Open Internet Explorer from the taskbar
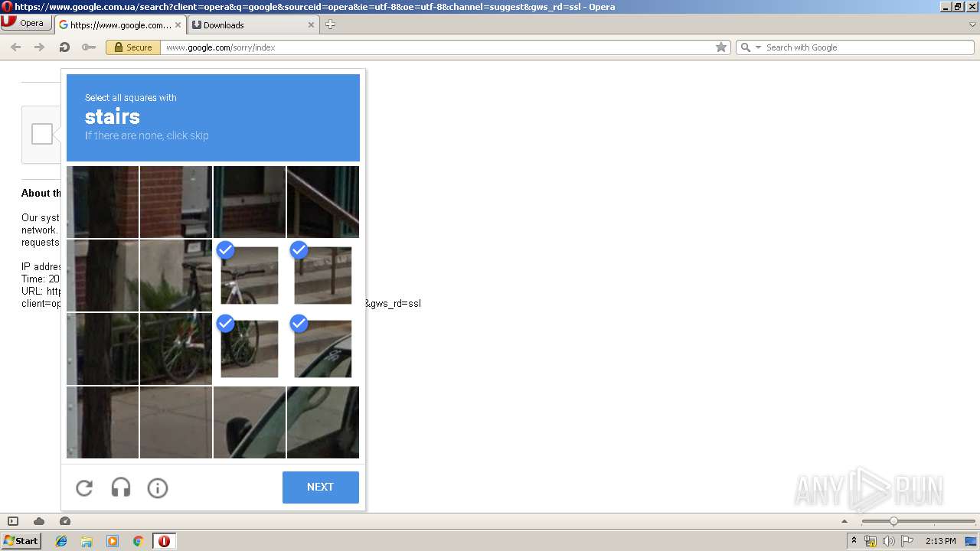Viewport: 980px width, 551px height. click(x=61, y=541)
